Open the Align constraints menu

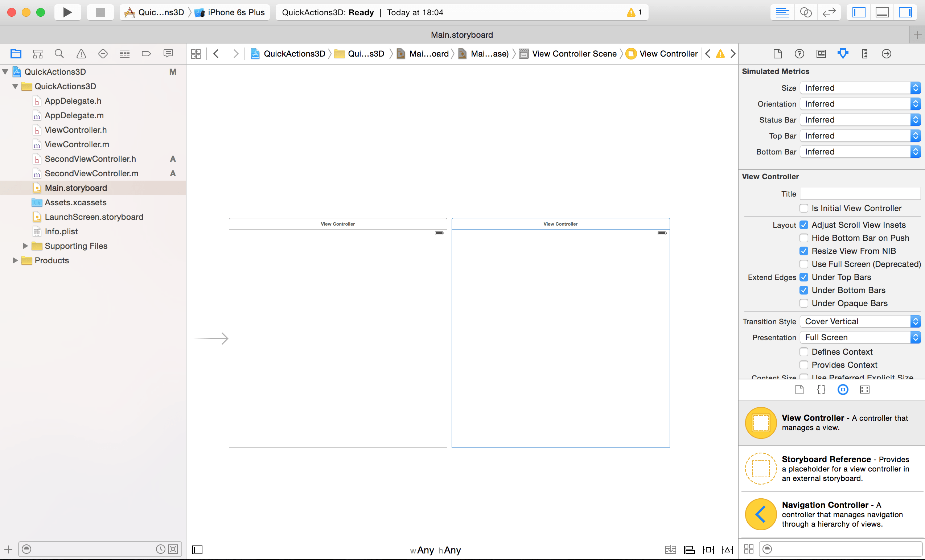[x=689, y=550]
